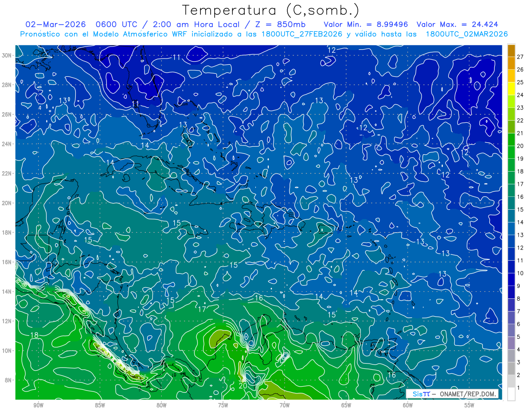532x411 pixels.
Task: Click the 20N latitude axis label
Action: [8, 203]
